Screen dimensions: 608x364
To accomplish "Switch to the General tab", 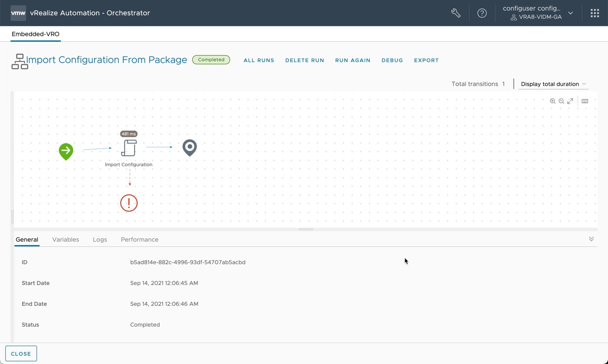I will [27, 239].
